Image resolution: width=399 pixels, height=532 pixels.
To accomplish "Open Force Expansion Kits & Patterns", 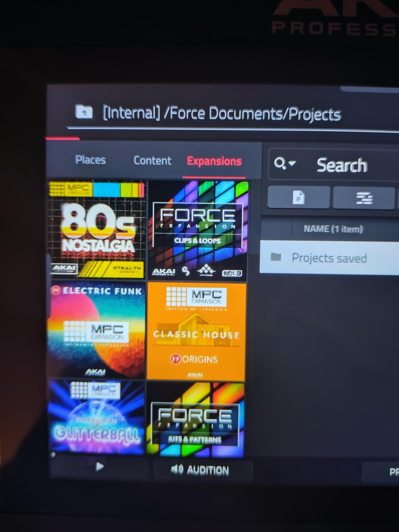I will click(195, 420).
